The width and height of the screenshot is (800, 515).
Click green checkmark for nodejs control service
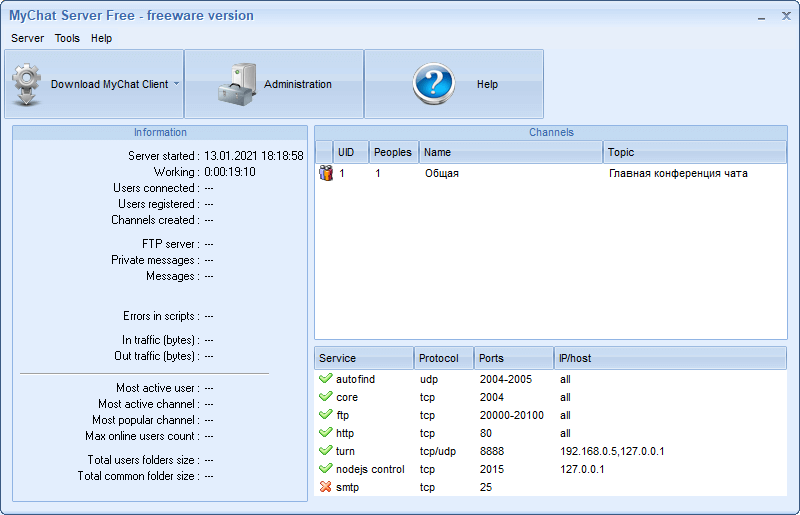(x=326, y=469)
